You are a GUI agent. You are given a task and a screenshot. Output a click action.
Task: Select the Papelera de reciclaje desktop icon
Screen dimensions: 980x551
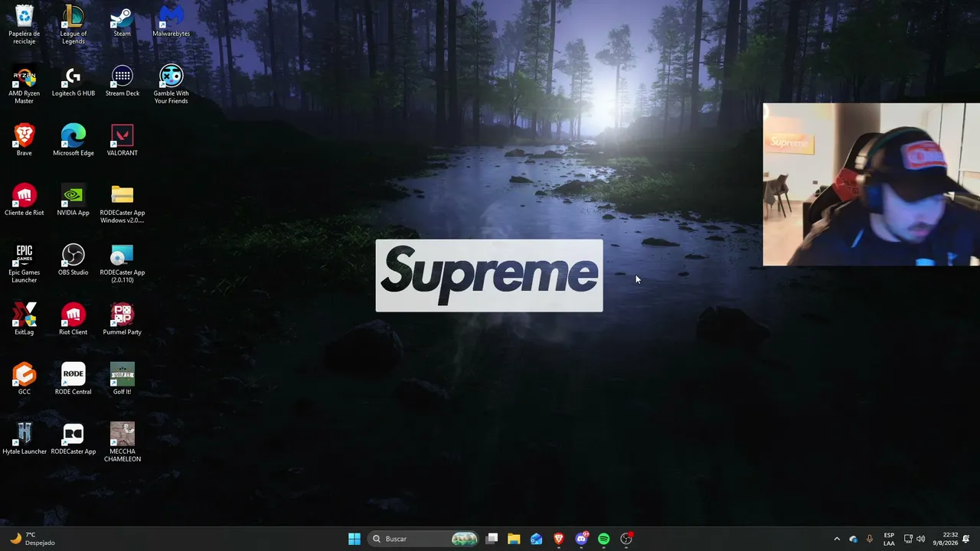click(x=24, y=24)
